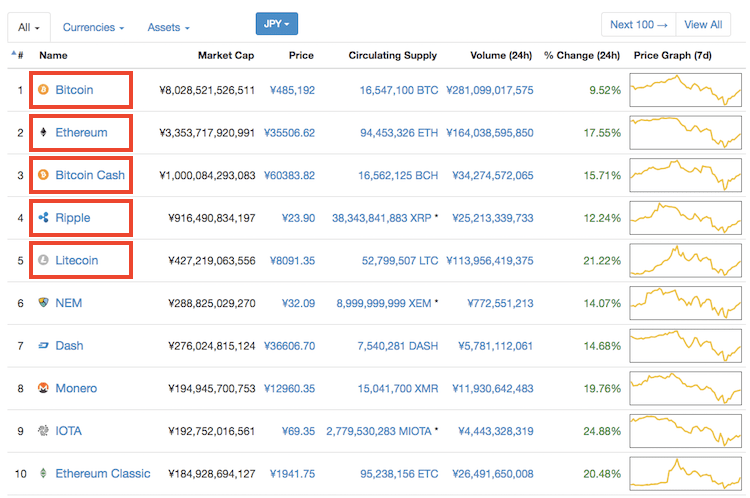Click volume ¥11,930,642,483 for Monero
The width and height of the screenshot is (750, 498).
(x=493, y=388)
